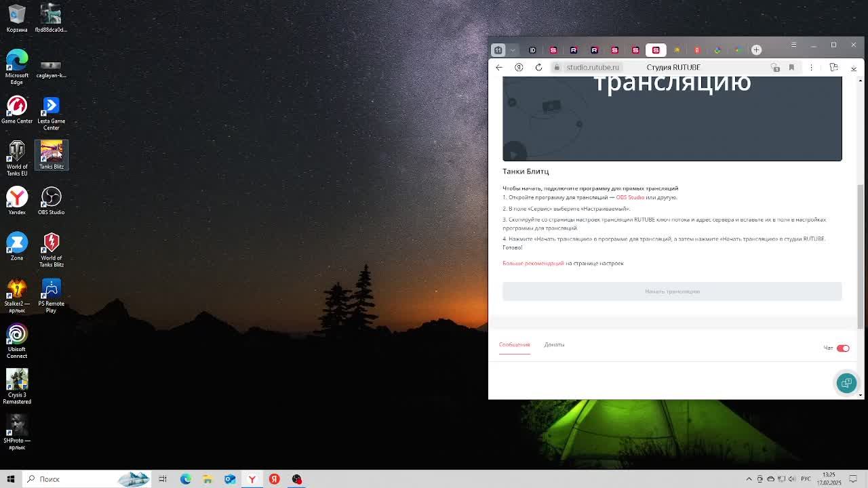
Task: Open the browser downloads panel
Action: 854,67
